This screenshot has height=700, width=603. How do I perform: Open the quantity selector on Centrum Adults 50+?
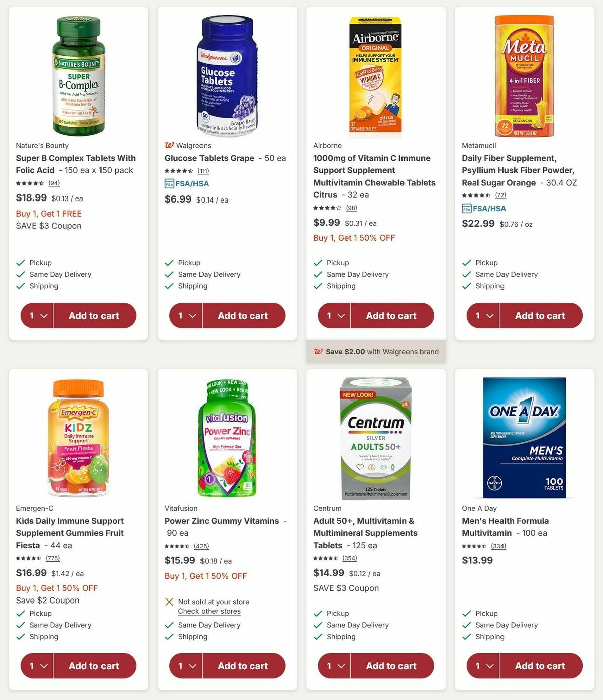coord(334,665)
